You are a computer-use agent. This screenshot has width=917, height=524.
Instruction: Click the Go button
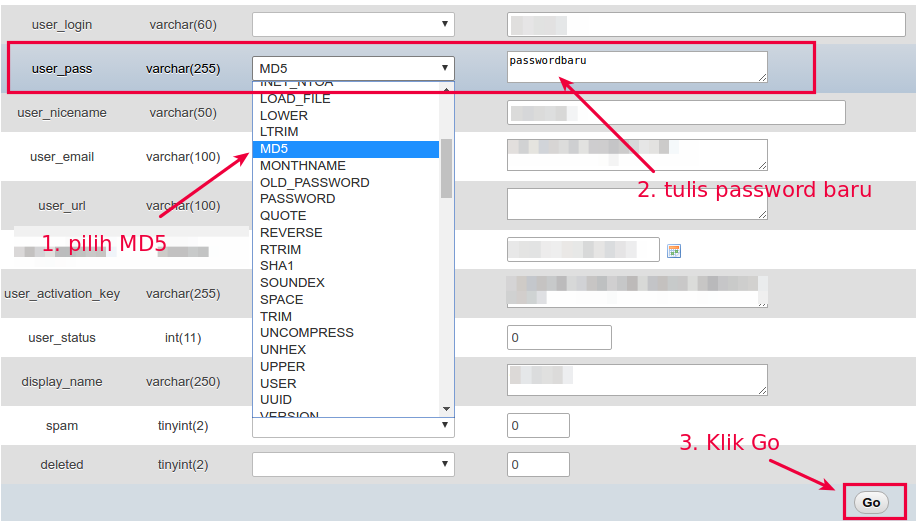coord(871,502)
